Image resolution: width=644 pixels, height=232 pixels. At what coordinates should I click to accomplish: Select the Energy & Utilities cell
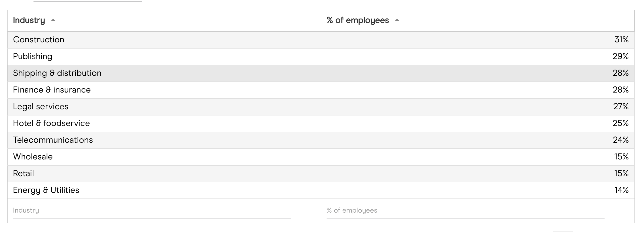[x=46, y=190]
